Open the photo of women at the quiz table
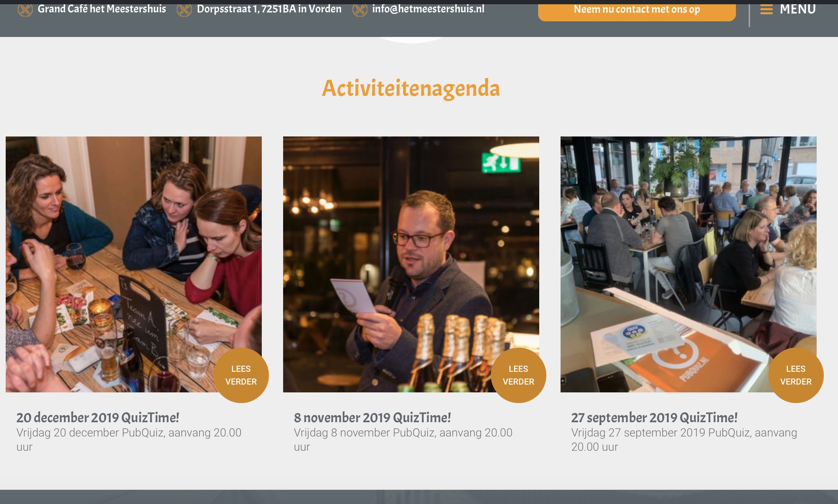Viewport: 838px width, 504px height. click(134, 264)
